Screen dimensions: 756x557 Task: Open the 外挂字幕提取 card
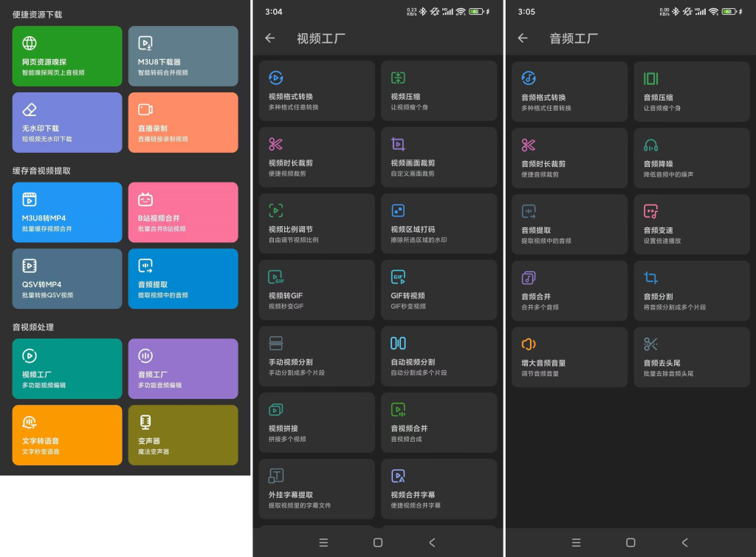click(317, 489)
